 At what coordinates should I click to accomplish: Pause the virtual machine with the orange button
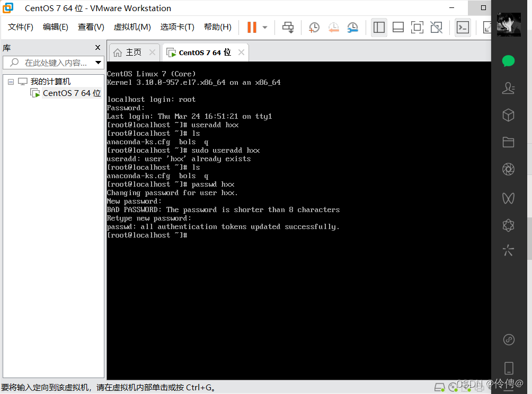(252, 27)
